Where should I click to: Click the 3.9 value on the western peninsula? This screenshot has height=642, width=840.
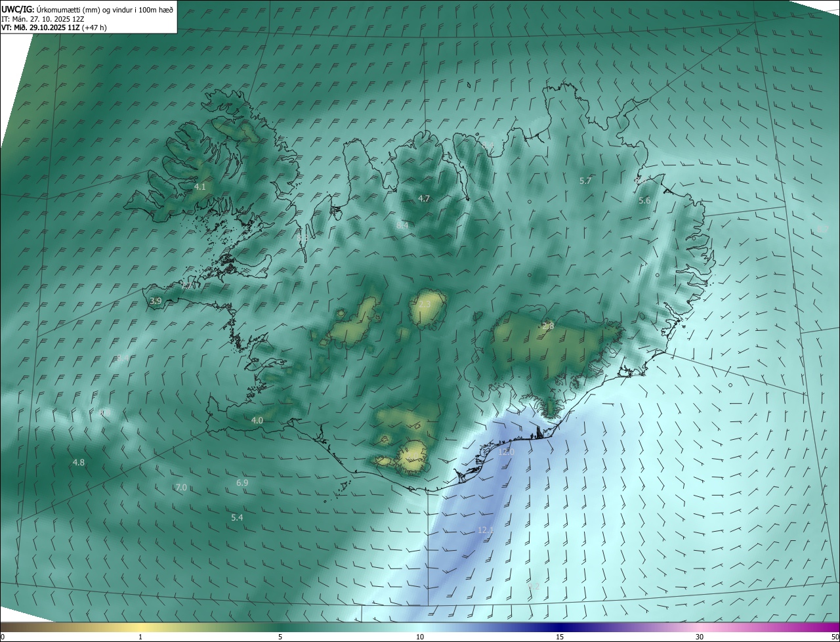tap(156, 301)
